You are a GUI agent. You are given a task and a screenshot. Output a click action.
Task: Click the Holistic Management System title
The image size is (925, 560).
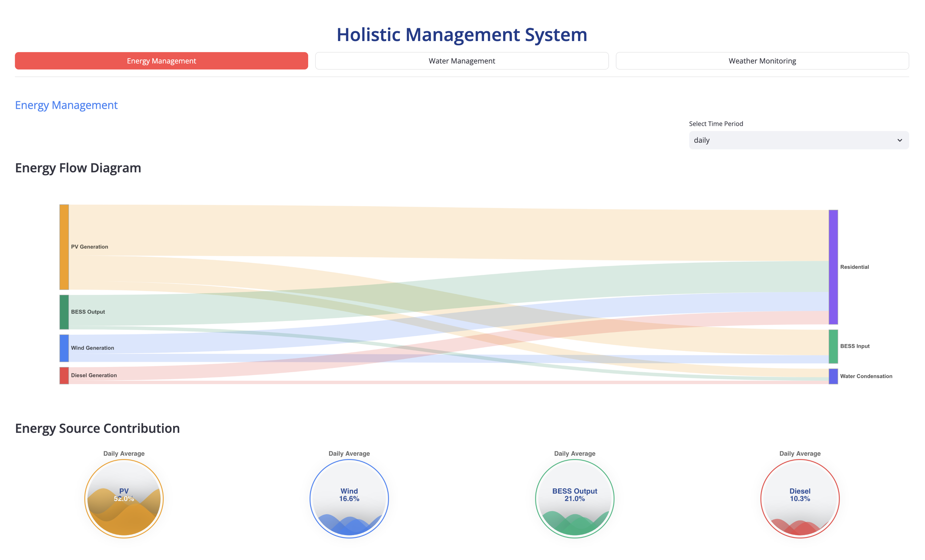tap(462, 34)
